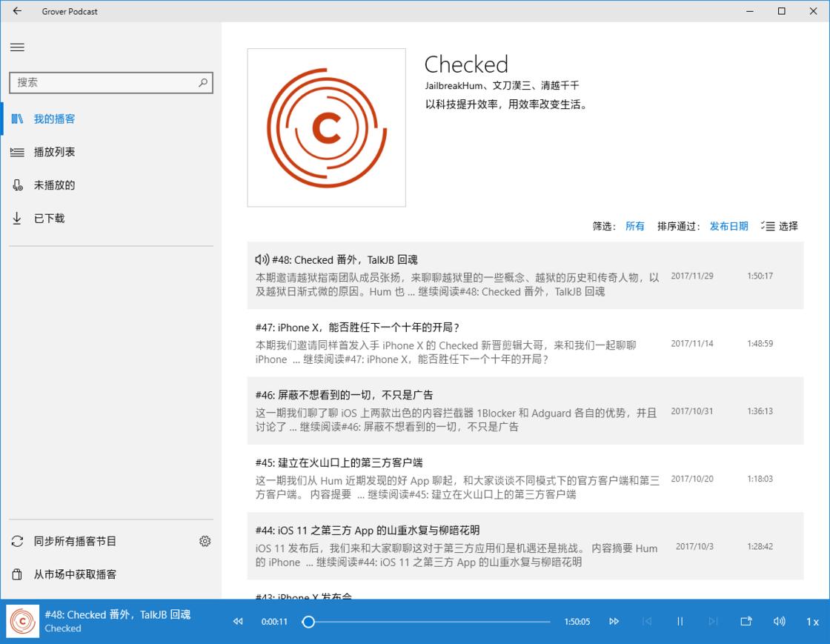
Task: Click duration 1:18:03 on episode #45
Action: [x=760, y=479]
